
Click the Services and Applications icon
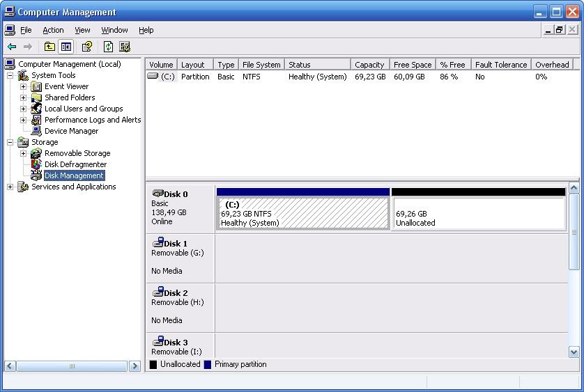click(x=23, y=187)
